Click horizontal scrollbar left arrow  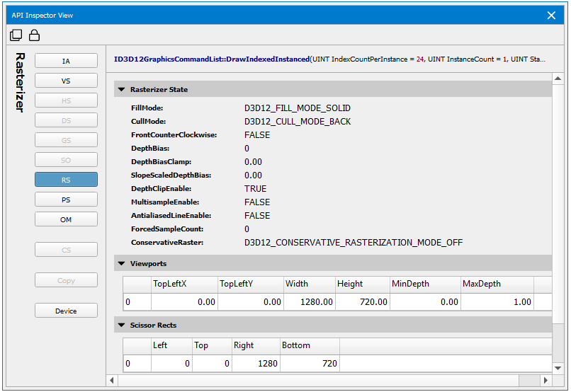112,381
